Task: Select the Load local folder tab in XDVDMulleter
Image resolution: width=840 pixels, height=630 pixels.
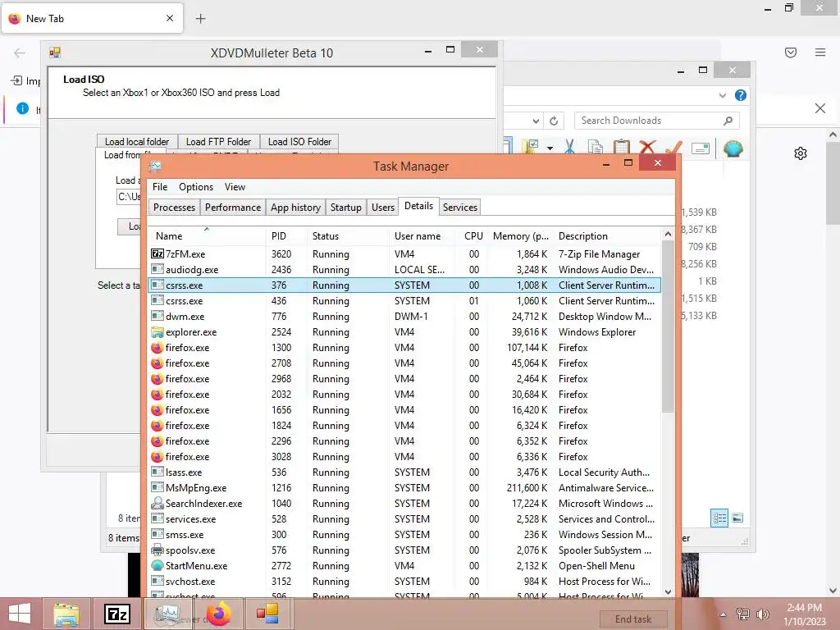Action: point(137,141)
